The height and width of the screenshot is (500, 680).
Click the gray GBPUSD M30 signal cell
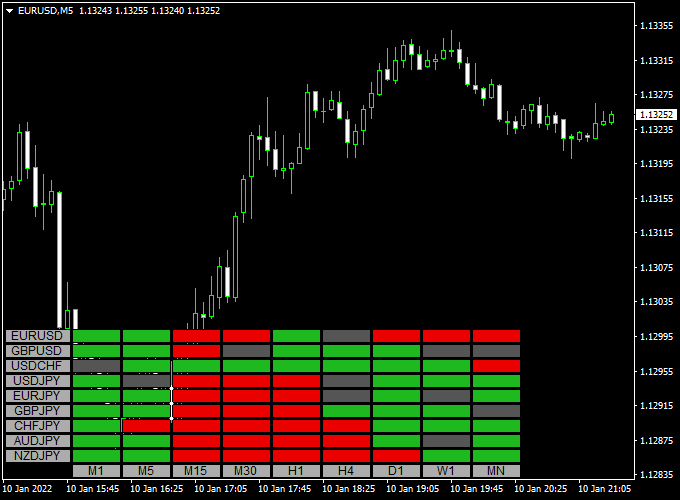click(246, 351)
